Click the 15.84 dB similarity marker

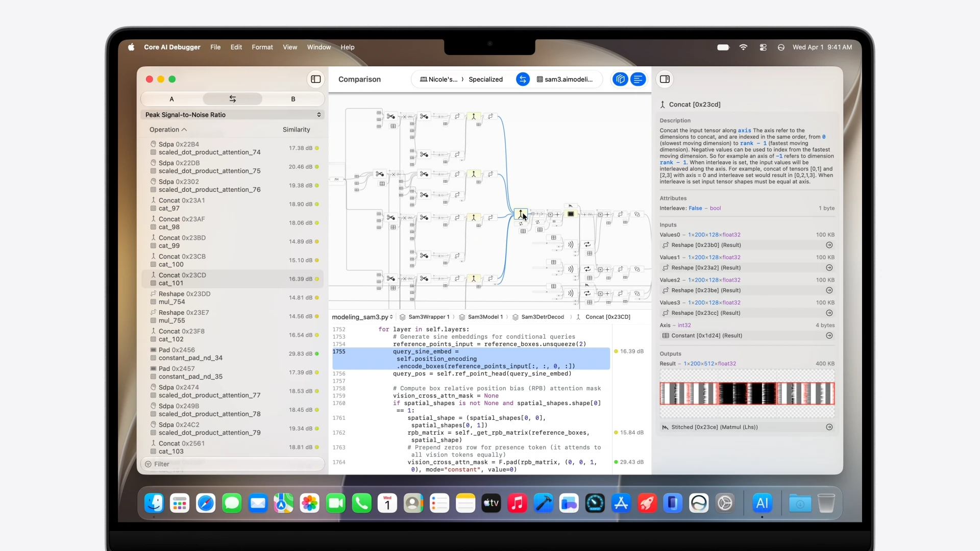click(629, 433)
